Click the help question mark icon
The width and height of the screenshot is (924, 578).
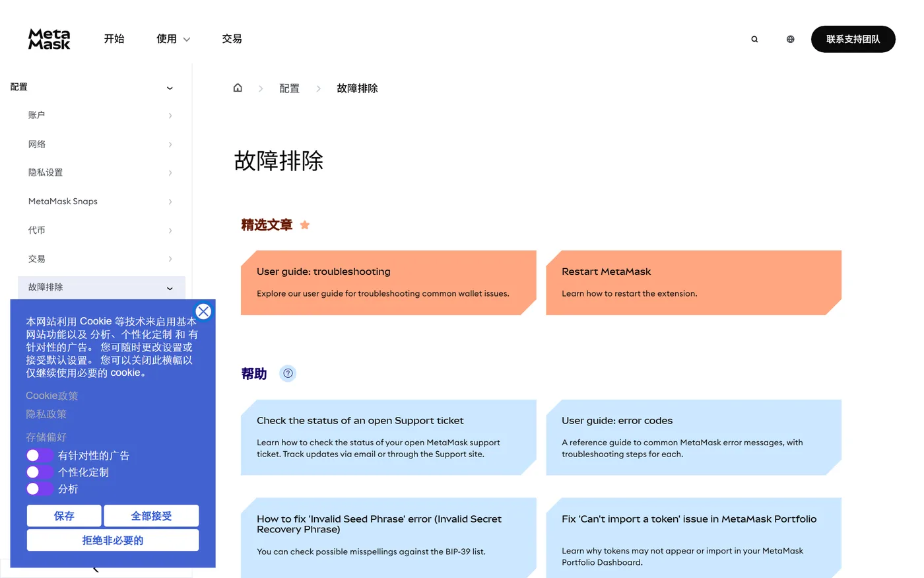coord(288,373)
